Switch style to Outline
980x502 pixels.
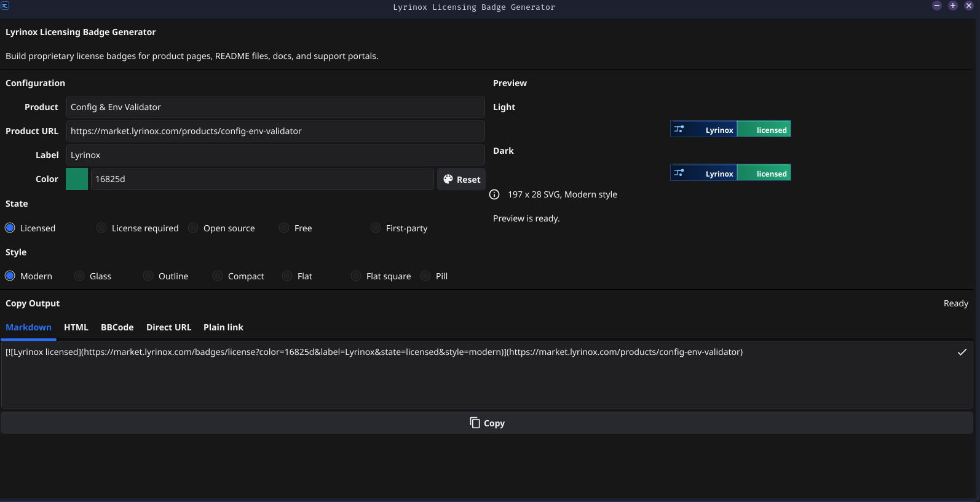click(x=166, y=276)
